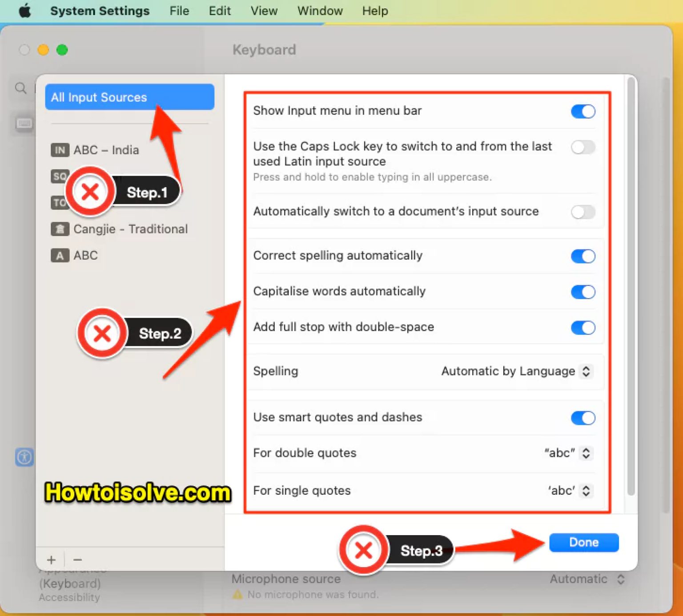
Task: Toggle Capitalise words automatically
Action: point(583,292)
